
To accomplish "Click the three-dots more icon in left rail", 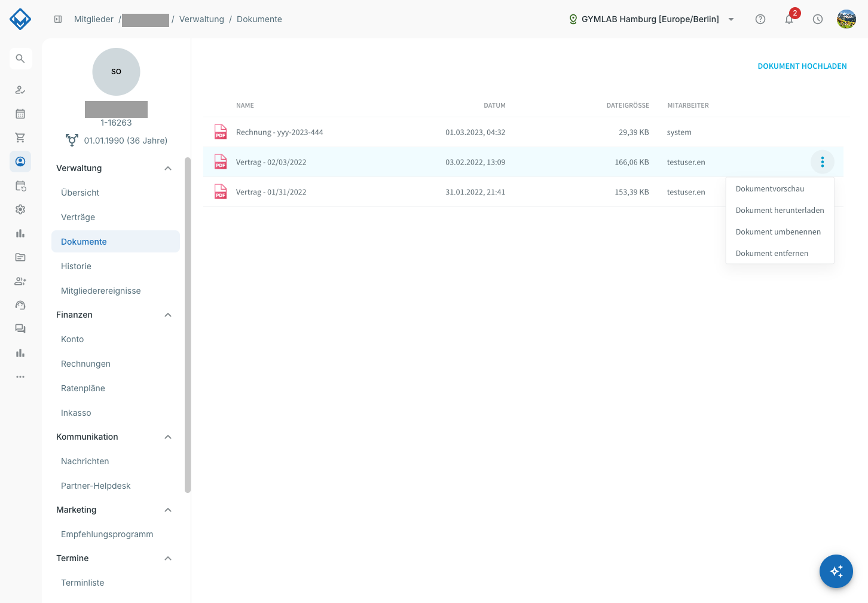I will pos(20,377).
